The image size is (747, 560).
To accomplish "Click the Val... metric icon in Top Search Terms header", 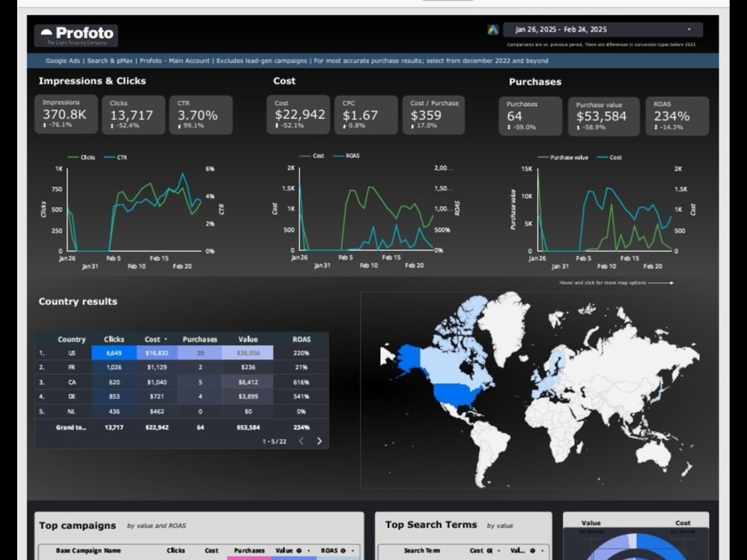I will (x=533, y=550).
